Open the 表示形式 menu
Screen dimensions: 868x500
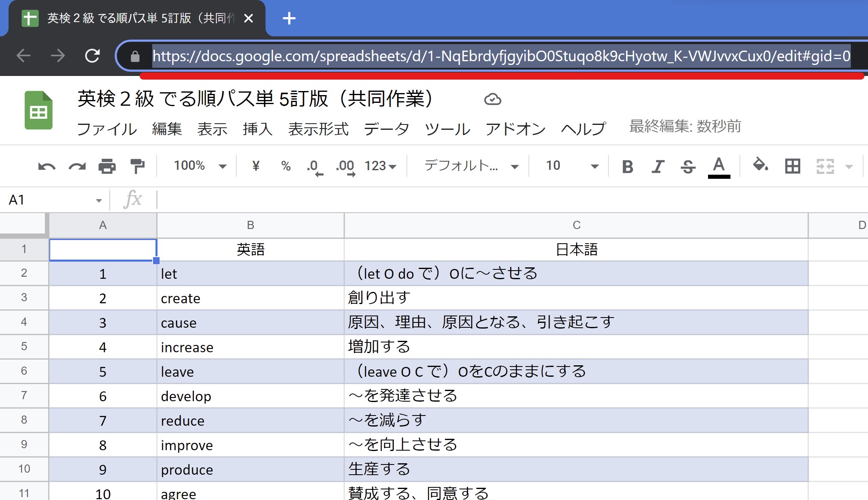(318, 129)
